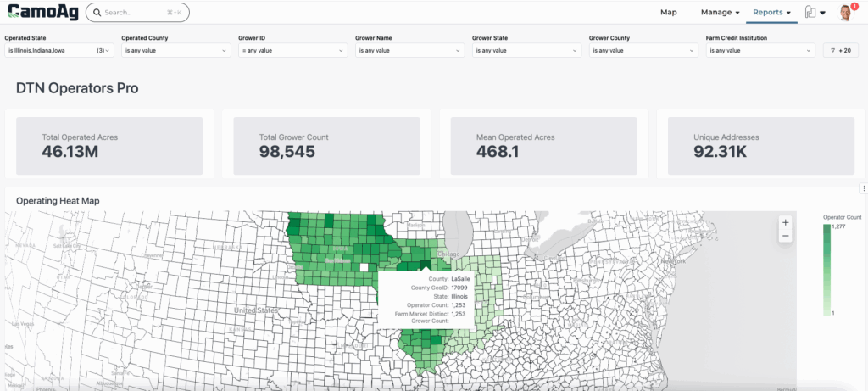Zoom out on the heat map

click(x=785, y=237)
